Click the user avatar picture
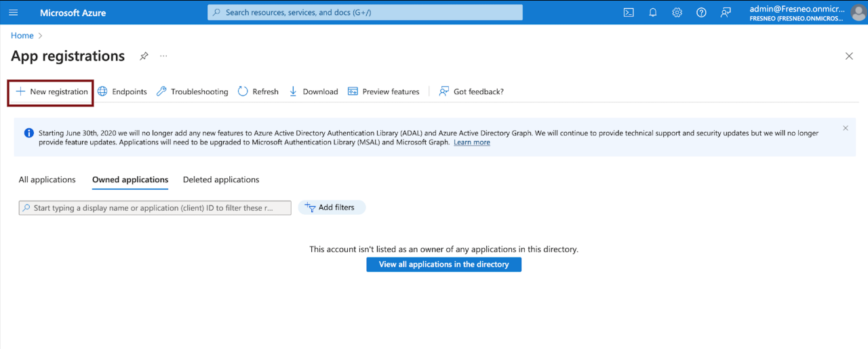868x349 pixels. pos(858,13)
